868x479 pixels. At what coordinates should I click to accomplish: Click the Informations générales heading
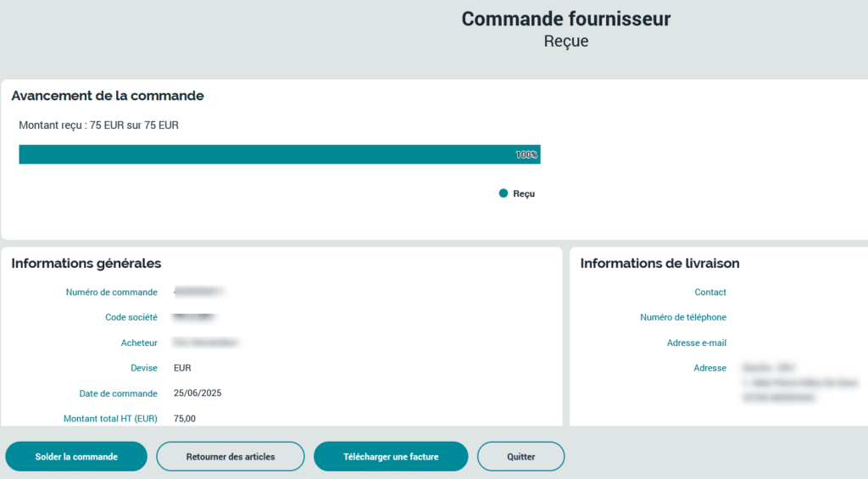point(86,264)
